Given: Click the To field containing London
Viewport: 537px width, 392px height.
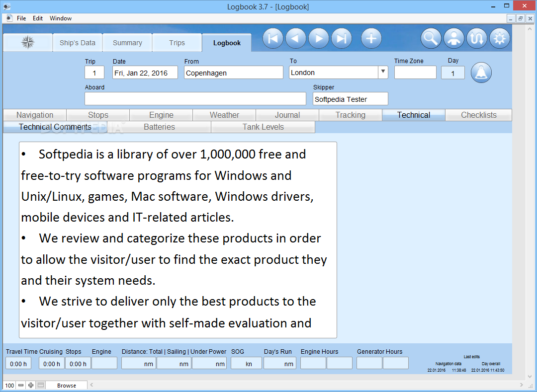Looking at the screenshot, I should (334, 72).
